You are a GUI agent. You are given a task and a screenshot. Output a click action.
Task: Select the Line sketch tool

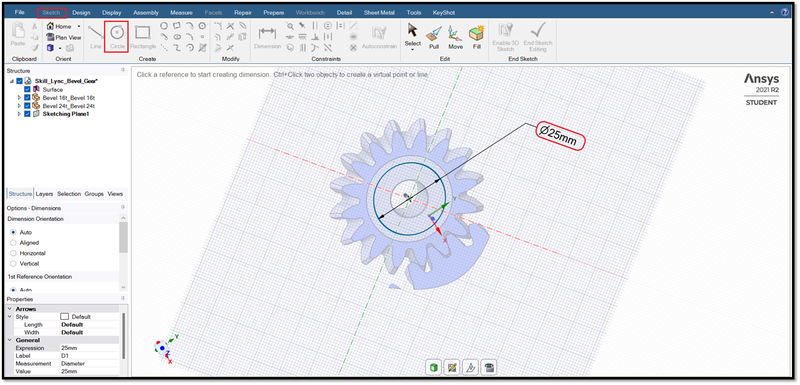pyautogui.click(x=96, y=36)
